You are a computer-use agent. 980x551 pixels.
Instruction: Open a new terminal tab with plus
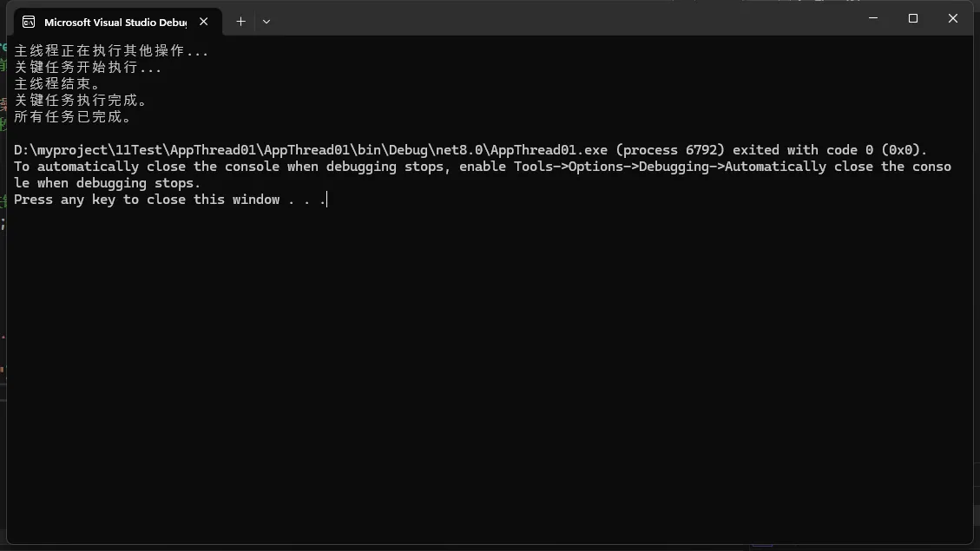point(240,22)
